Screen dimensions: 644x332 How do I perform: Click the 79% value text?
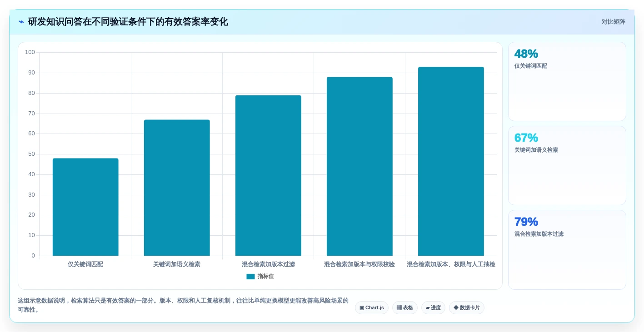tap(526, 222)
